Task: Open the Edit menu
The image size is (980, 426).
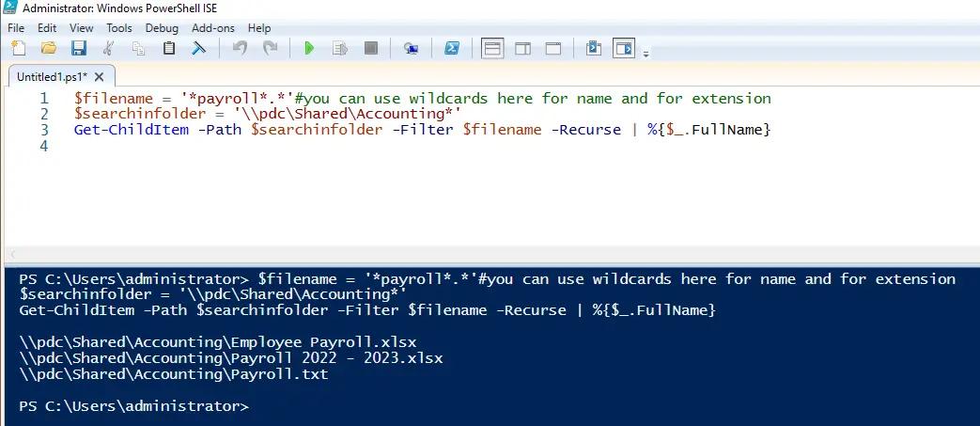Action: (47, 28)
